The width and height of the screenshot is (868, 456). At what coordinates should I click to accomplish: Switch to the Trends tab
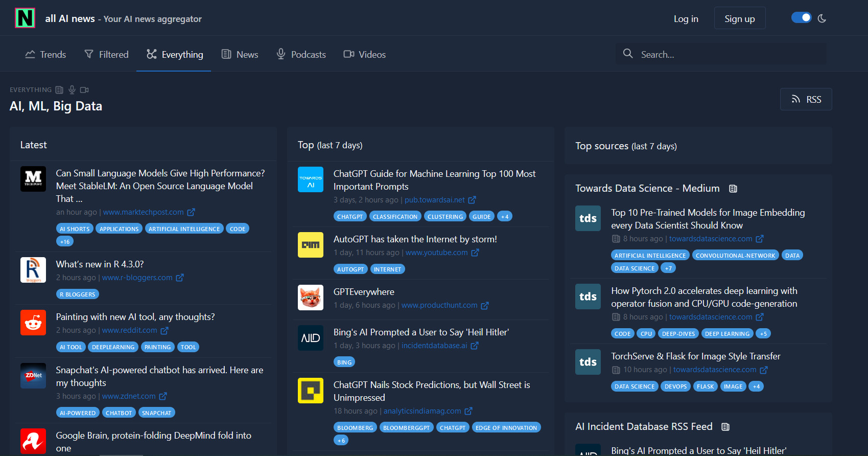pyautogui.click(x=45, y=54)
